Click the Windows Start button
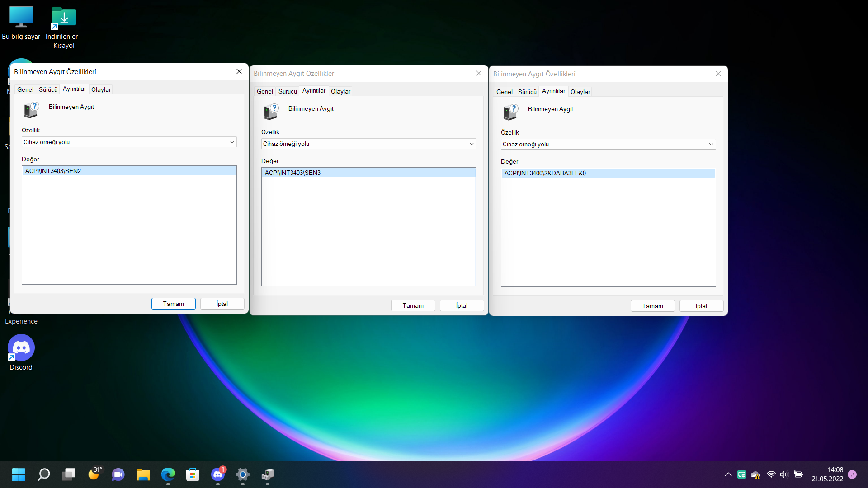868x488 pixels. (19, 474)
